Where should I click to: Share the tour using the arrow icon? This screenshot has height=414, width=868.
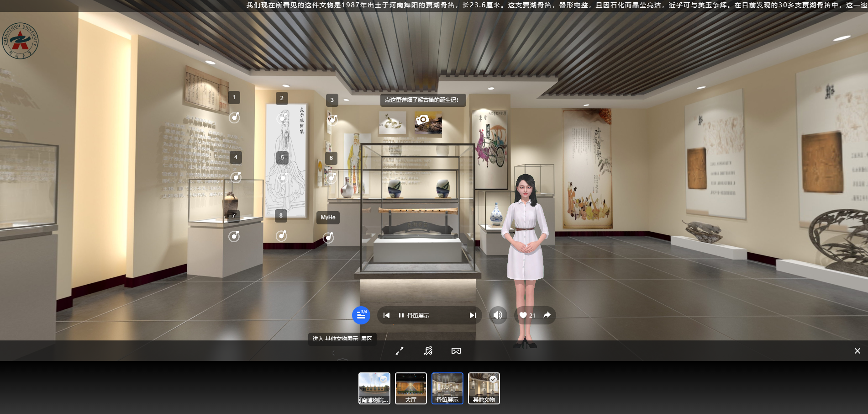547,315
